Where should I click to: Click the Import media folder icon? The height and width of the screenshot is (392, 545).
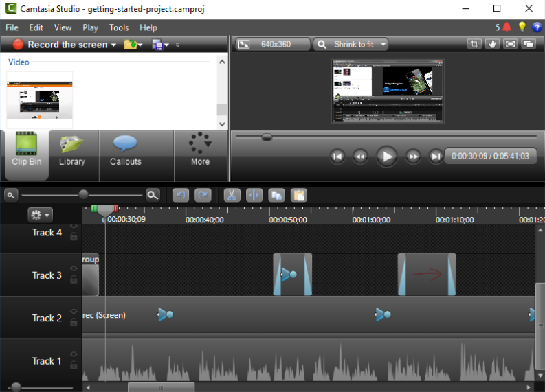click(130, 45)
